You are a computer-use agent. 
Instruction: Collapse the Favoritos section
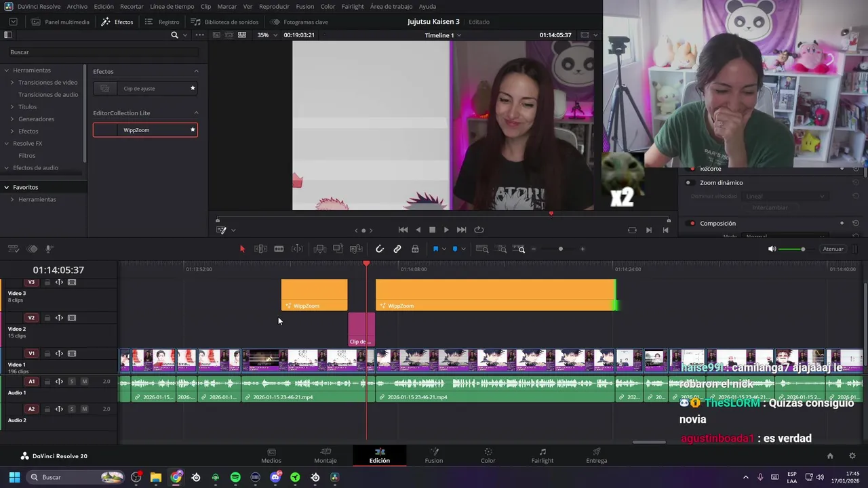7,187
